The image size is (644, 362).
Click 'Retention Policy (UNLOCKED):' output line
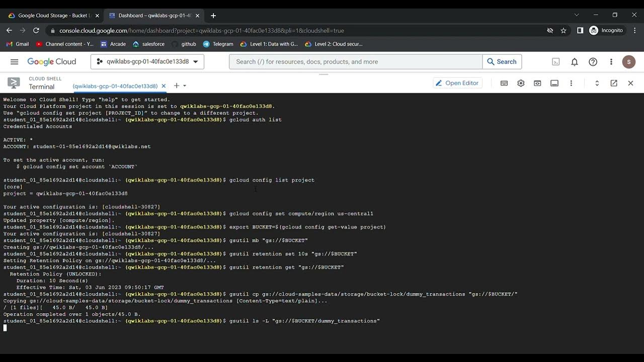point(55,274)
